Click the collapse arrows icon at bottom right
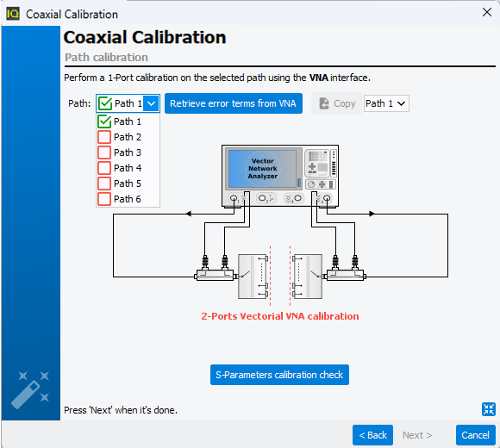The image size is (500, 448). (x=489, y=409)
